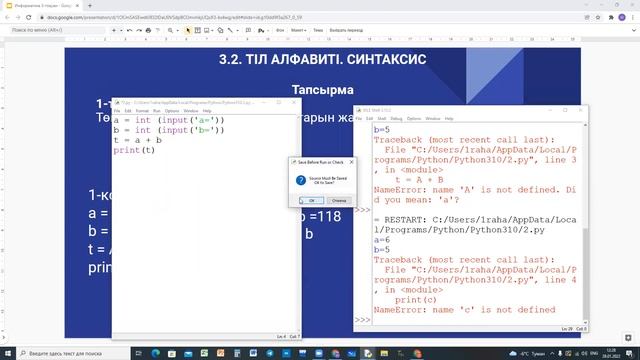Close the Google Slides browser tab
Screen dimensions: 640x360
coord(77,6)
